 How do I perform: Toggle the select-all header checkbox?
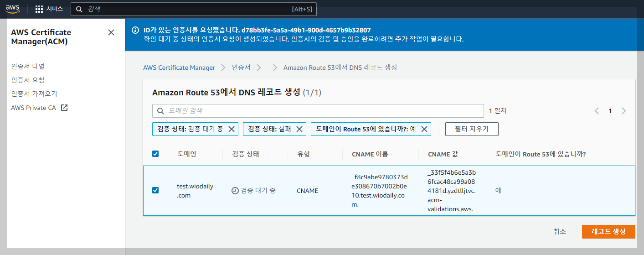(155, 154)
